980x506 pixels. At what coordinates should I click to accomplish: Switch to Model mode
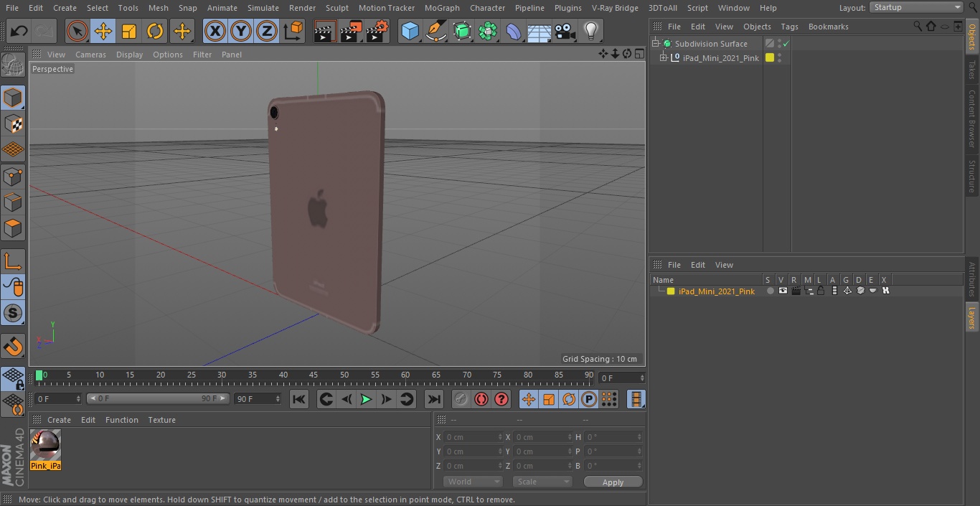pos(13,98)
